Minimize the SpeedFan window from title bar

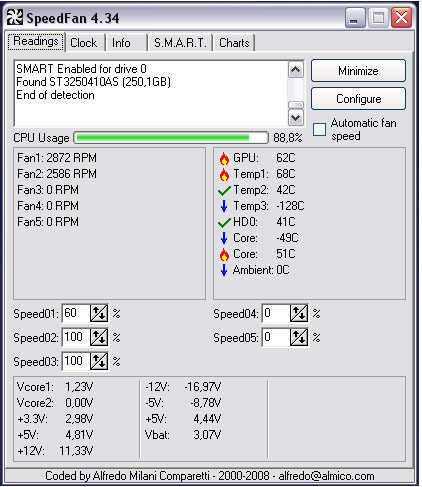355,18
